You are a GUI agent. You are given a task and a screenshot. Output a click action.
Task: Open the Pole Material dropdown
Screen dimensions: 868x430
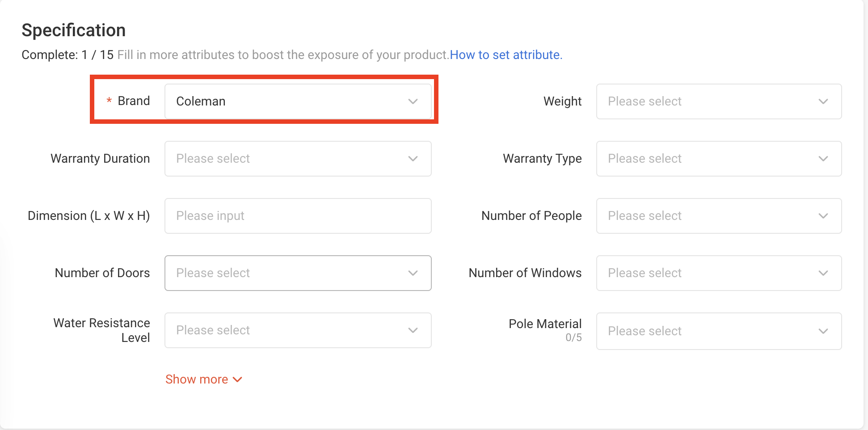(711, 331)
